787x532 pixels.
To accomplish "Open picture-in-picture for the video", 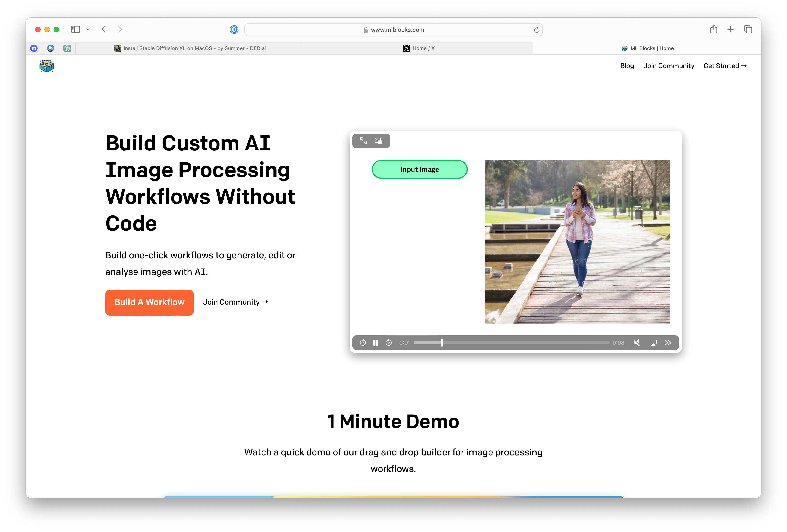I will click(378, 141).
